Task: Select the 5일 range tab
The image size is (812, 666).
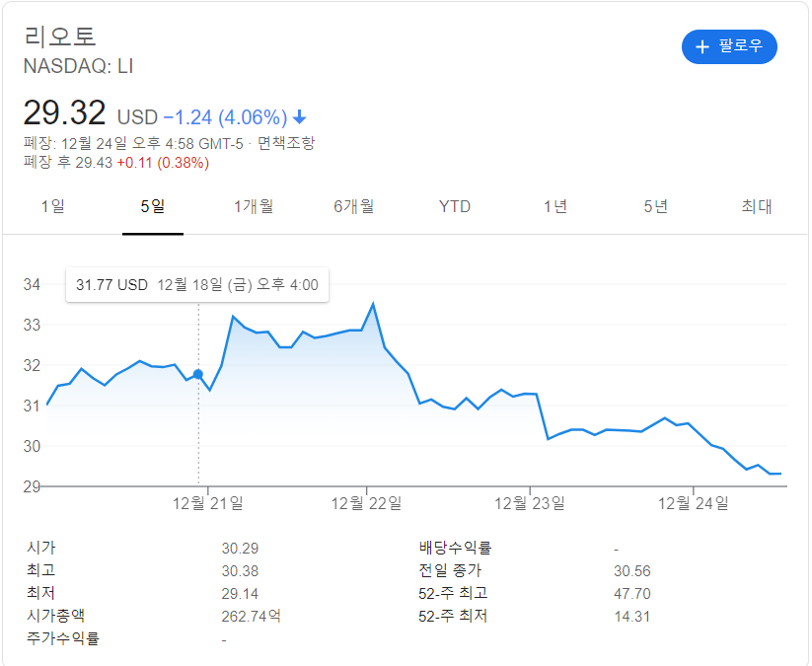Action: 153,206
